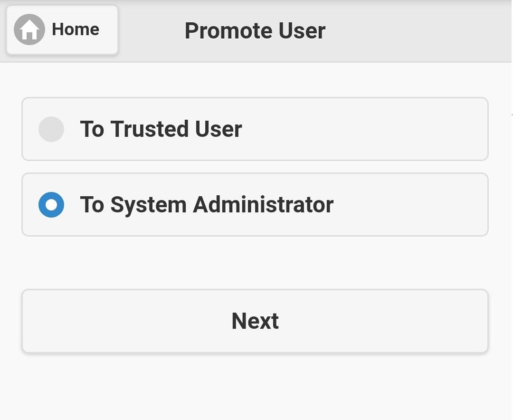This screenshot has width=513, height=420.
Task: Select the To Trusted User radio circle
Action: [x=51, y=129]
